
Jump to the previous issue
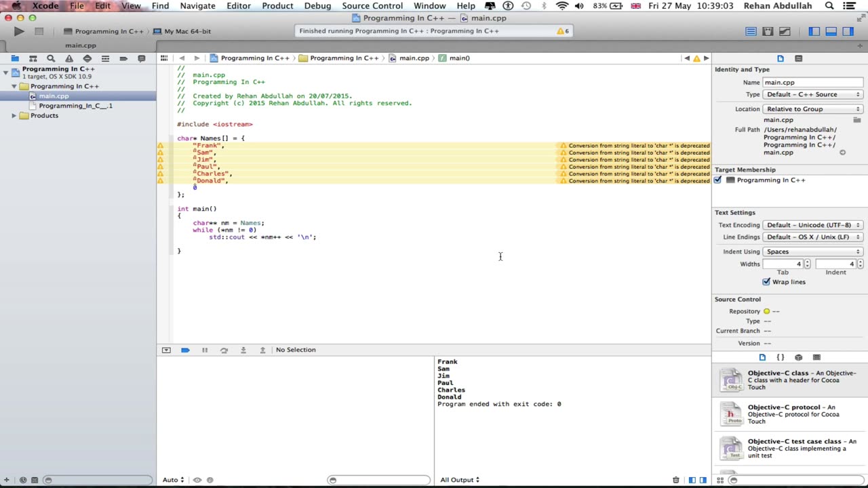(x=687, y=58)
